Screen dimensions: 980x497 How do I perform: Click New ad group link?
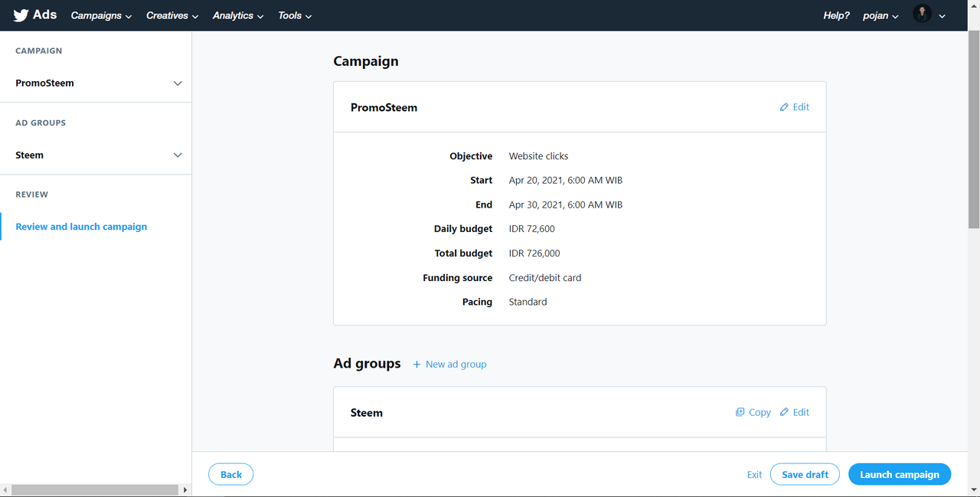pyautogui.click(x=456, y=365)
